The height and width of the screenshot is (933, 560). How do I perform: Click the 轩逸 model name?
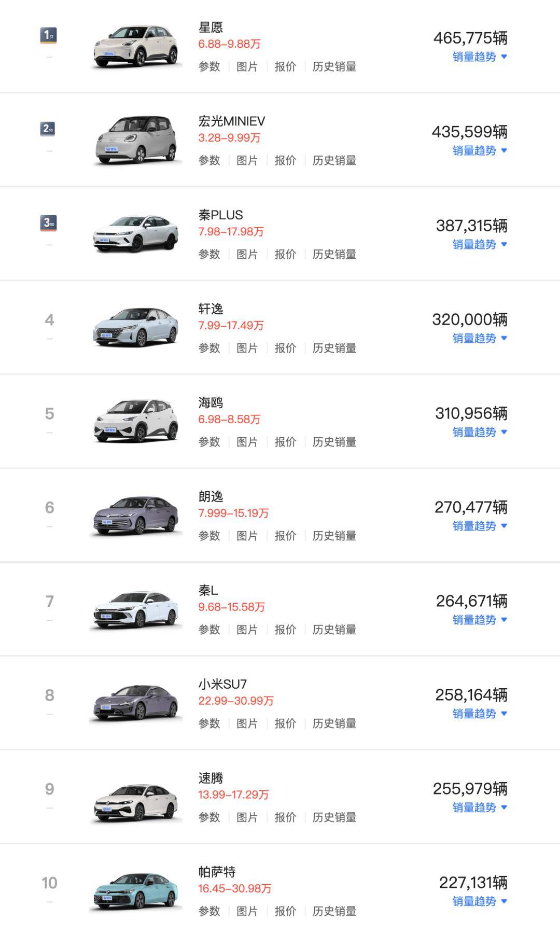click(211, 309)
